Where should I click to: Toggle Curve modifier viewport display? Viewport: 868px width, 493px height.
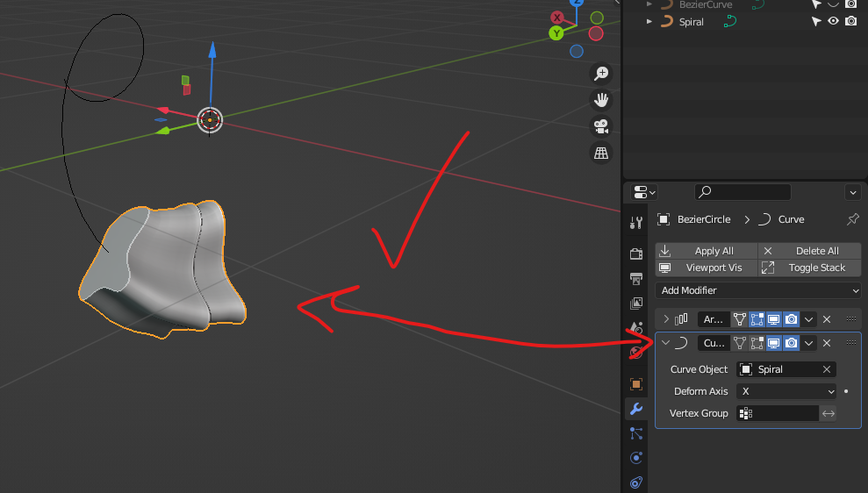(x=774, y=343)
